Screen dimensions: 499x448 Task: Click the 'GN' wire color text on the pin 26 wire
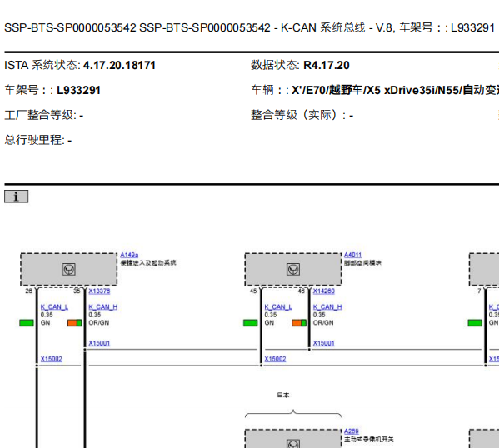point(45,322)
